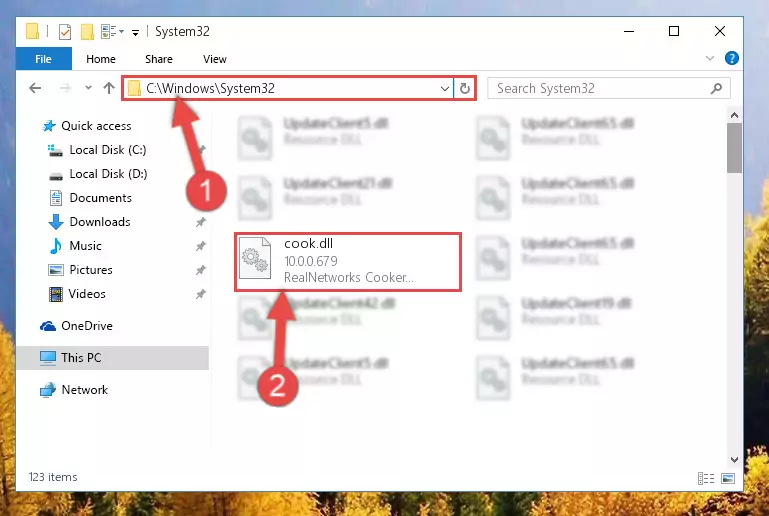This screenshot has height=516, width=769.
Task: Click the Downloads blue arrow icon
Action: coord(56,222)
